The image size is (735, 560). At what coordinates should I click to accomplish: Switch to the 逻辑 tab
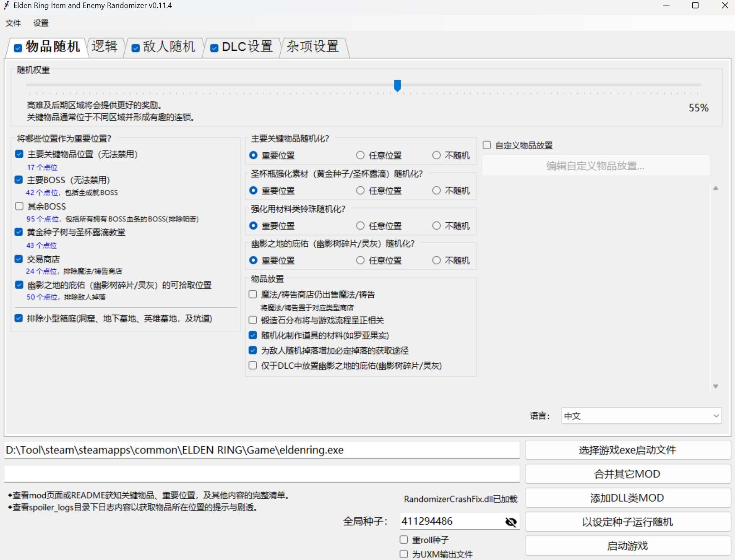point(105,47)
